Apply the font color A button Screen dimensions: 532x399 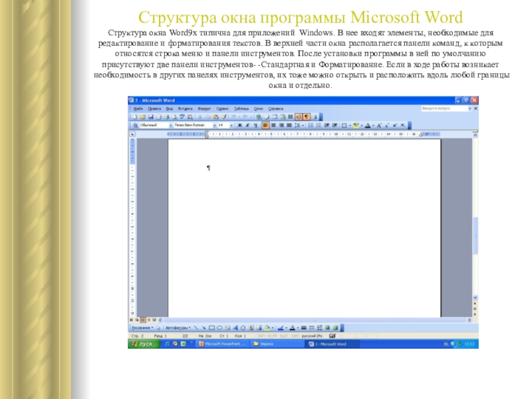click(x=368, y=125)
